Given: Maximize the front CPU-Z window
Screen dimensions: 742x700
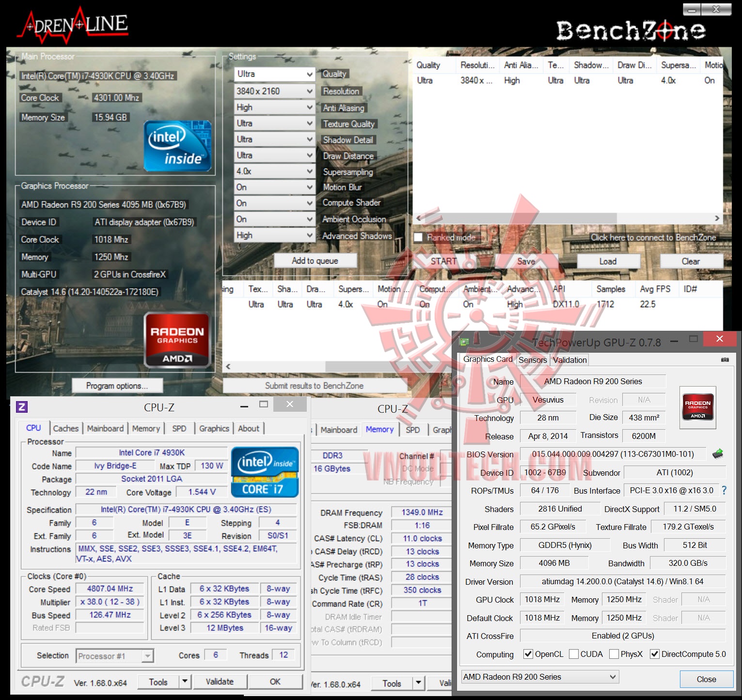Looking at the screenshot, I should click(x=264, y=404).
